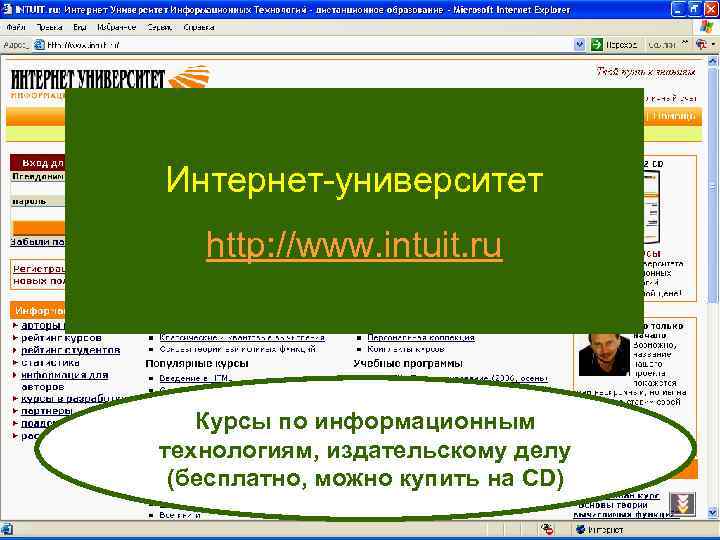Screen dimensions: 720x540
Task: Open the antivirus toolbar dropdown arrow
Action: click(x=713, y=45)
